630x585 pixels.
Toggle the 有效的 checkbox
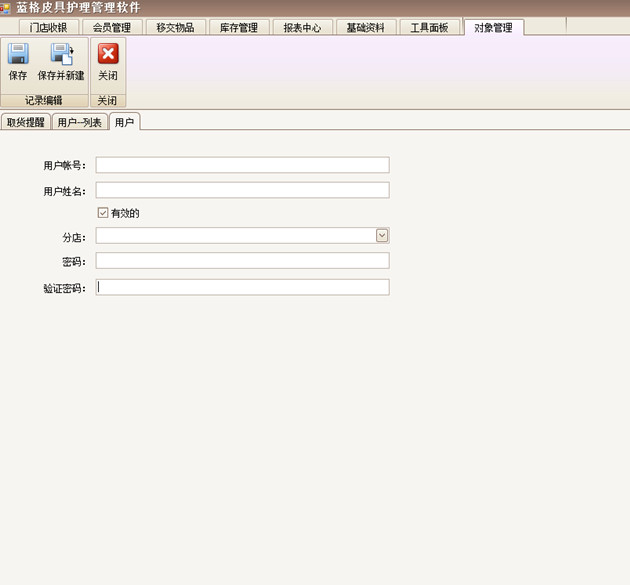pyautogui.click(x=102, y=213)
